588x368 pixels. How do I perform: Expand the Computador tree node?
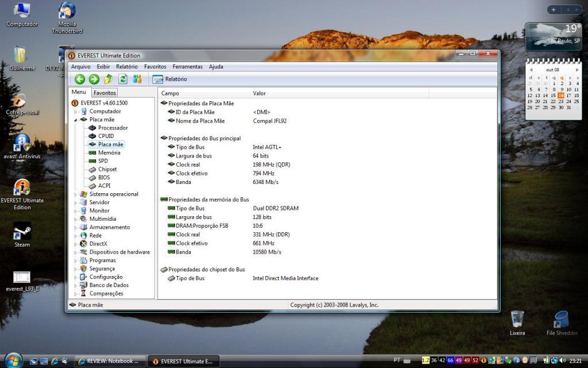(x=75, y=112)
